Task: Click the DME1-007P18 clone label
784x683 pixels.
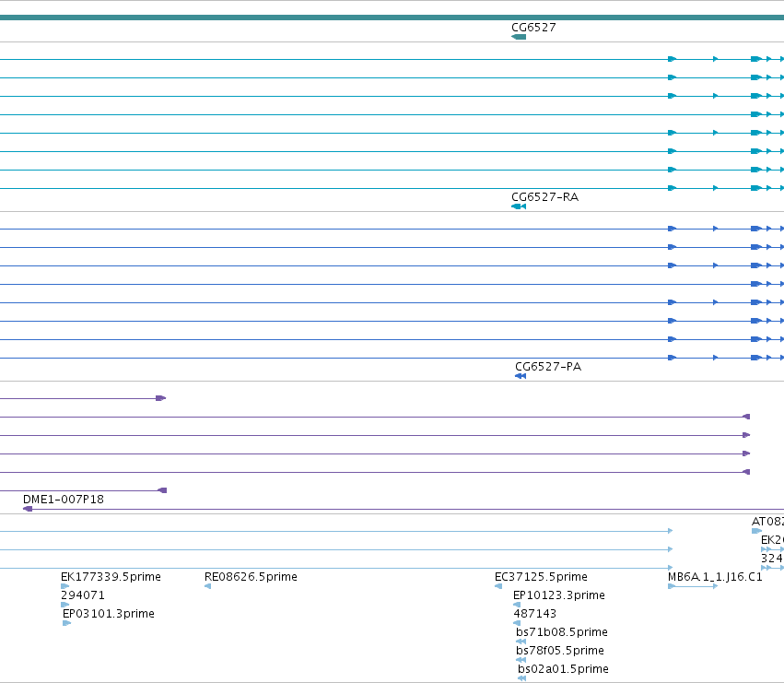Action: [64, 500]
